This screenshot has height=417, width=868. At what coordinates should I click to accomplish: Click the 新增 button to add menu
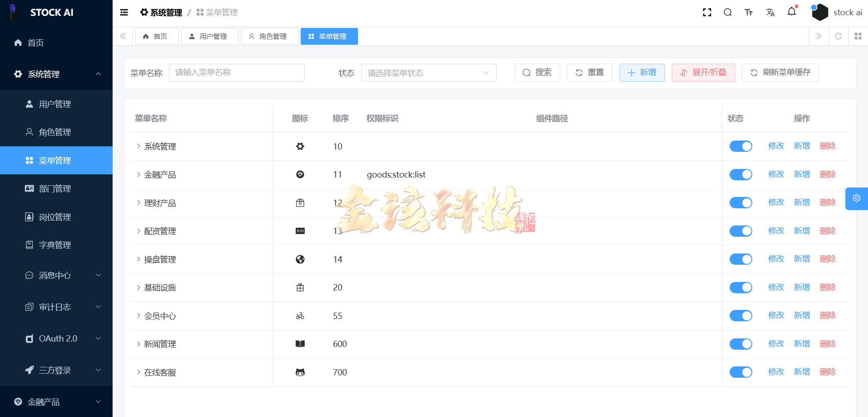pos(642,73)
